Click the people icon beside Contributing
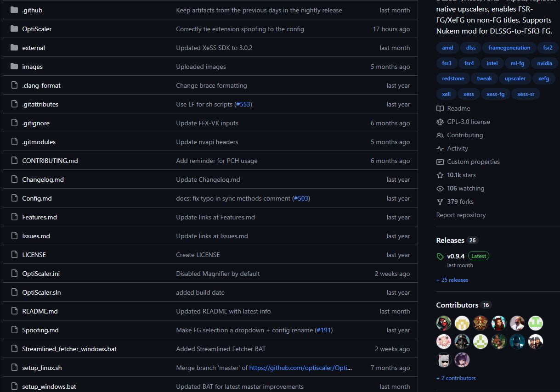Viewport: 560px width, 392px height. tap(440, 135)
